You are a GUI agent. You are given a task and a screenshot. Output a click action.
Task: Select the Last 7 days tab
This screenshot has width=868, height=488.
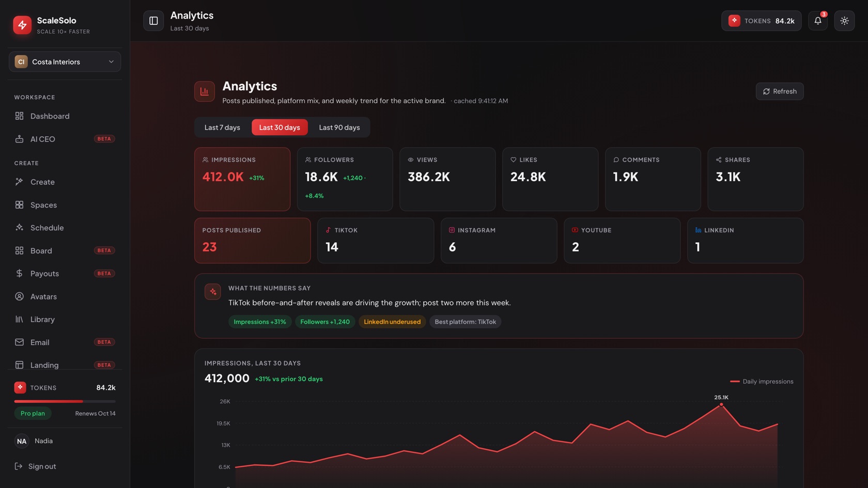tap(222, 127)
